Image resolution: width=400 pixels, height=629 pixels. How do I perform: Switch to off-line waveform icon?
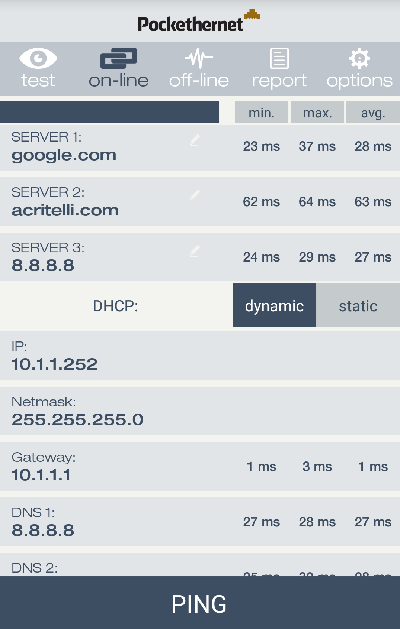[x=199, y=59]
